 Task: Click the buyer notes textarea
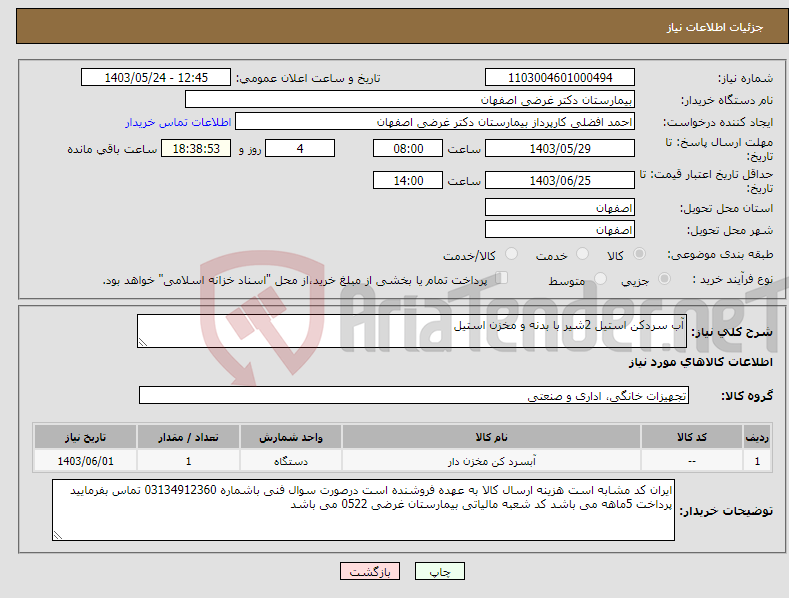(x=363, y=510)
